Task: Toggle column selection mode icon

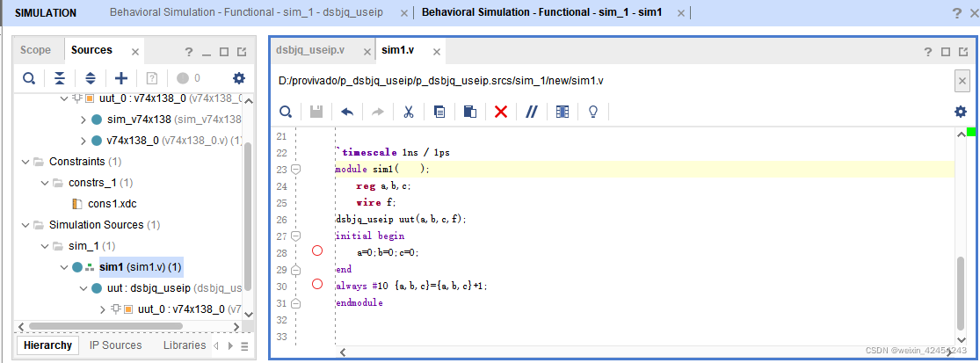Action: 563,112
